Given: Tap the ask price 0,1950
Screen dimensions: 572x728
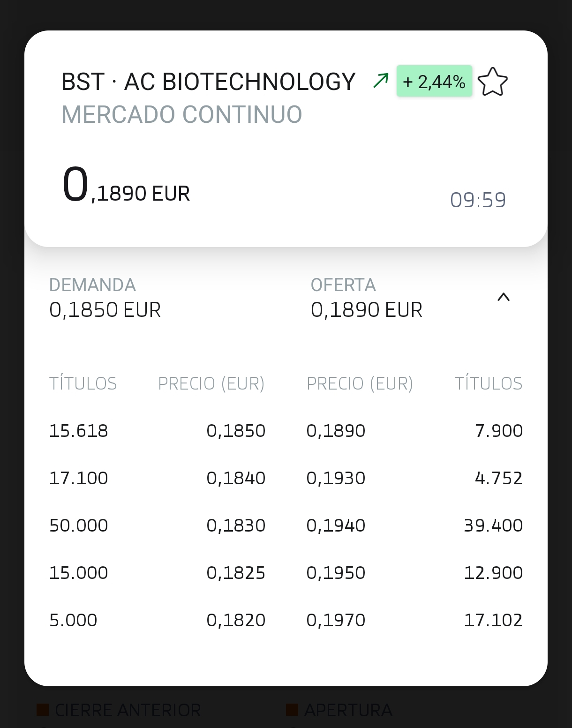Looking at the screenshot, I should (336, 573).
